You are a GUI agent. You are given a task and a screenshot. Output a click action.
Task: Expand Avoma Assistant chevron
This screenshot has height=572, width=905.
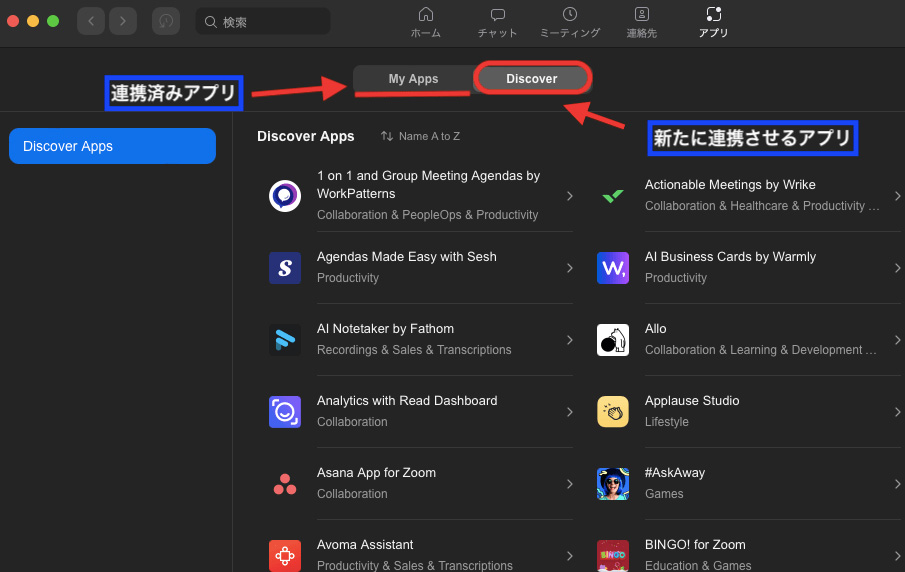click(570, 556)
